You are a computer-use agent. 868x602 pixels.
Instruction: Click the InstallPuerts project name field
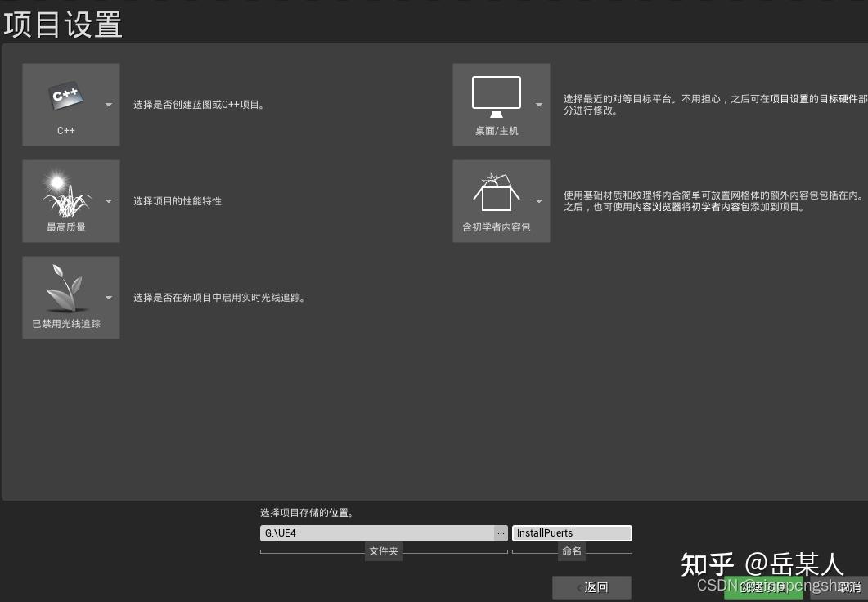[571, 532]
